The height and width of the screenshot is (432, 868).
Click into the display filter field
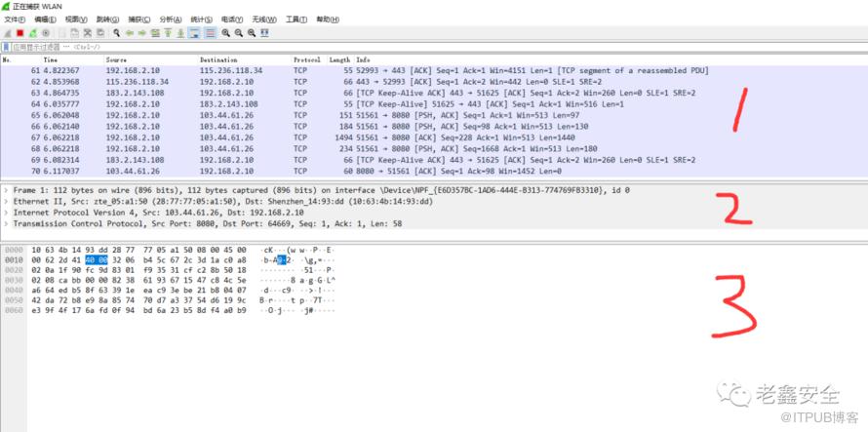coord(437,47)
